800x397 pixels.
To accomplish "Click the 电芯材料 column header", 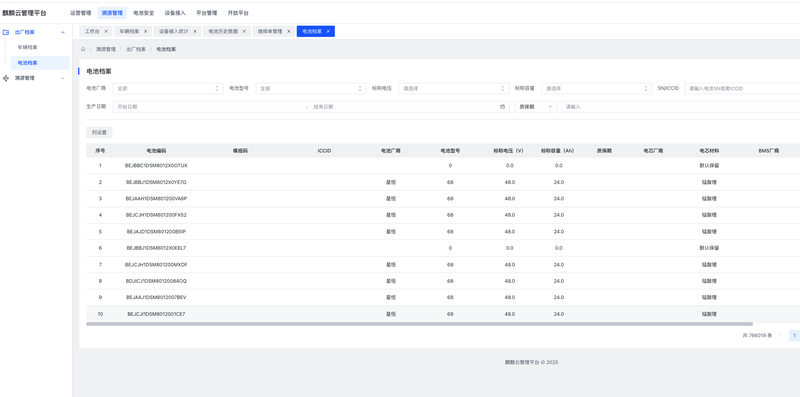I will pyautogui.click(x=709, y=151).
